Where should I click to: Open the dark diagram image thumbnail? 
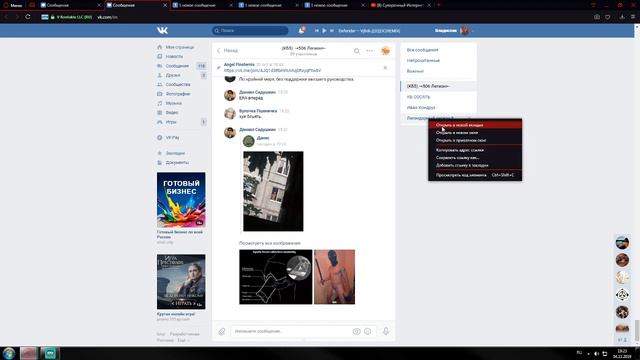(276, 277)
